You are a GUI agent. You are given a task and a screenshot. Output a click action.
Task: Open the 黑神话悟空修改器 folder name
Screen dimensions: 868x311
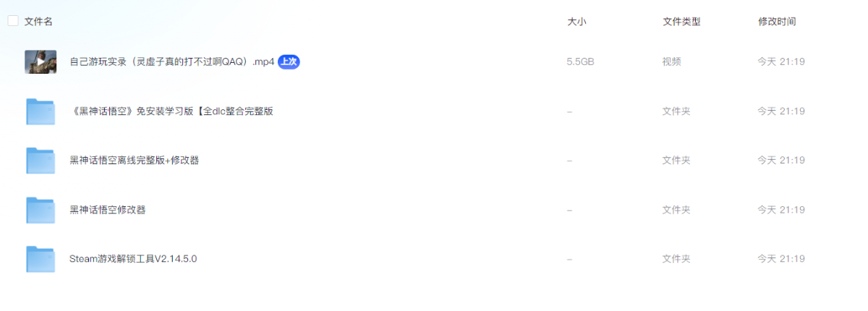(108, 210)
